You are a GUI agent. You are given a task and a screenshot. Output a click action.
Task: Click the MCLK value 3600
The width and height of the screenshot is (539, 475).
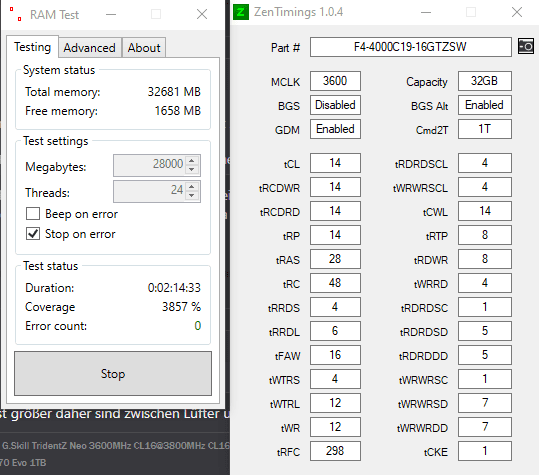click(335, 81)
